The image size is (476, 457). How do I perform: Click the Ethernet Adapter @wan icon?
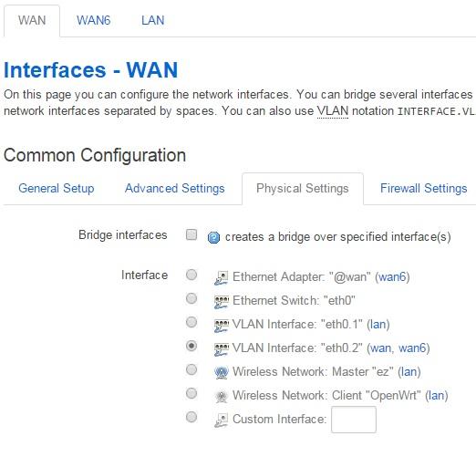221,277
